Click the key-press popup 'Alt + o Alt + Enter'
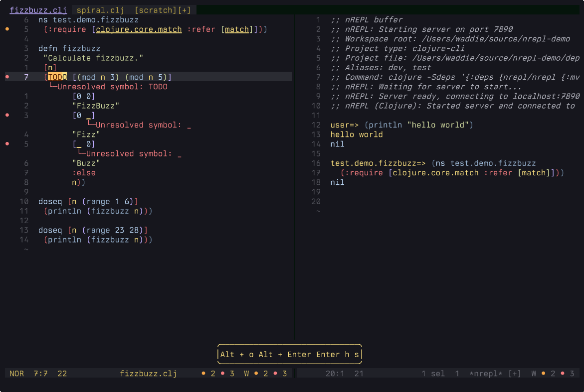The image size is (584, 392). [289, 355]
